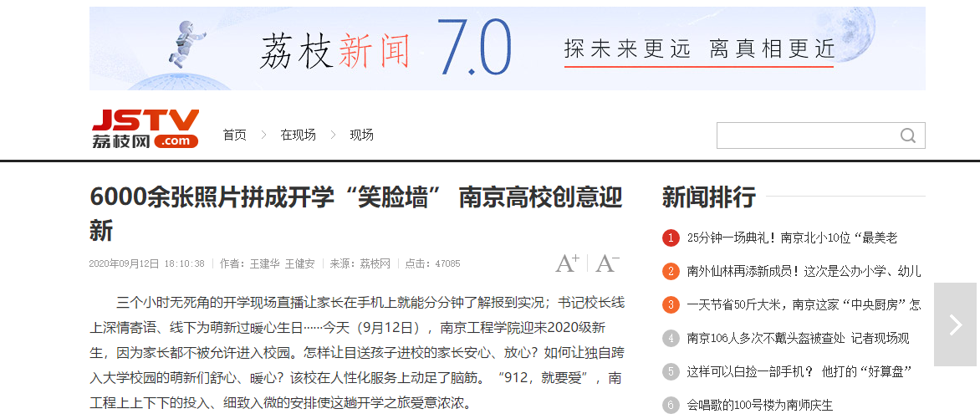Click the number 1 ranking badge
This screenshot has height=419, width=980.
tap(671, 238)
